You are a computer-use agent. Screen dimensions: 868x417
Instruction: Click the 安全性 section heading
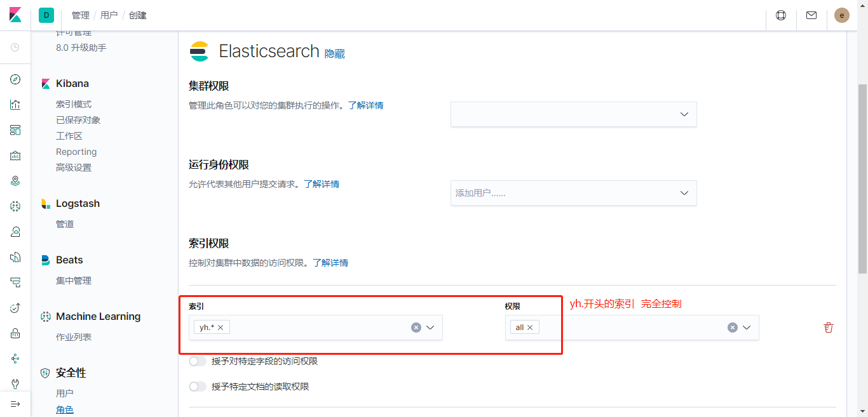click(71, 373)
